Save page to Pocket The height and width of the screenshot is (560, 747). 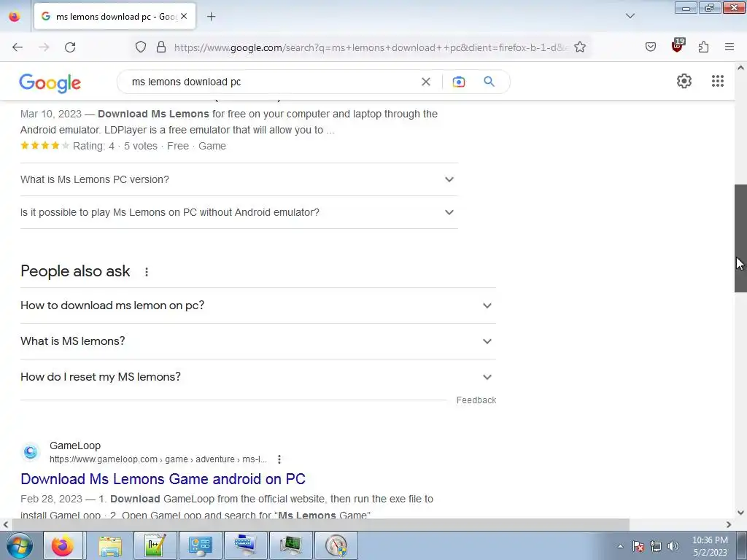(650, 47)
